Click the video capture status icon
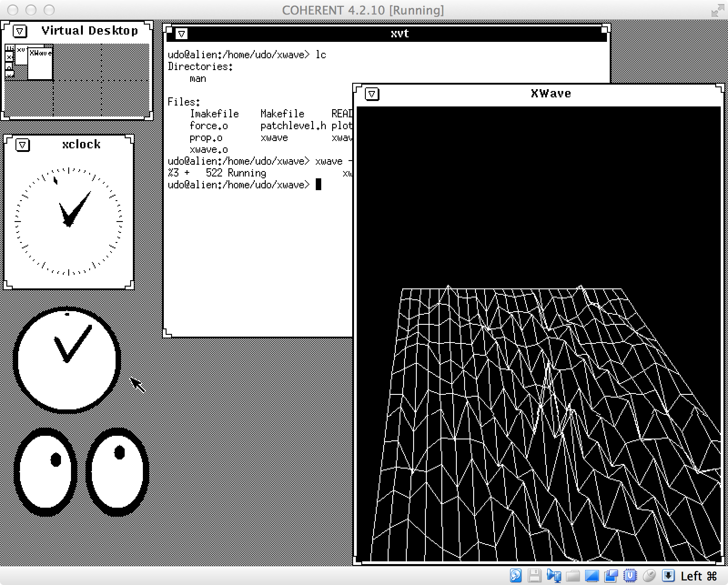Viewport: 728px width, 585px height. pos(611,575)
